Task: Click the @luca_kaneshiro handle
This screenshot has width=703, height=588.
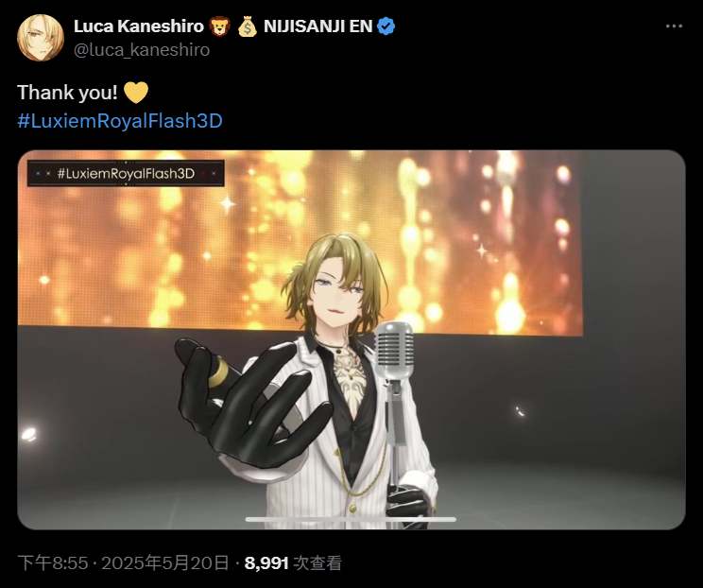Action: tap(142, 50)
